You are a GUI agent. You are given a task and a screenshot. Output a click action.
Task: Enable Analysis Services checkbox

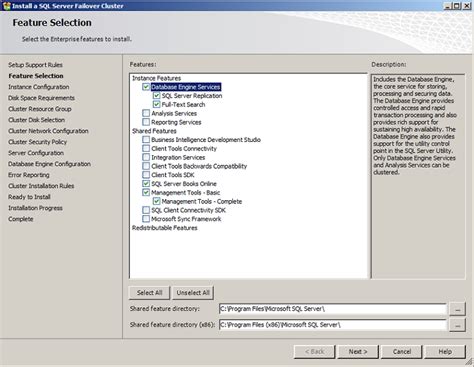(146, 113)
